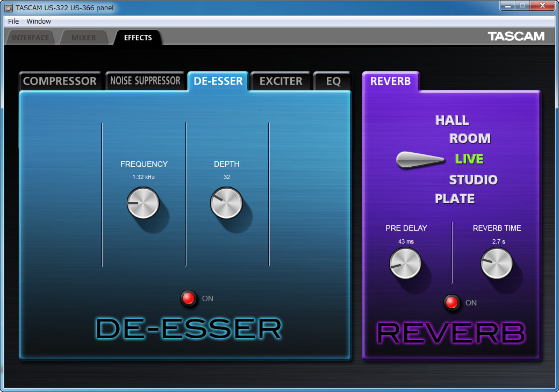Screen dimensions: 559x392
Task: Open the EQ effect tab
Action: [x=333, y=81]
